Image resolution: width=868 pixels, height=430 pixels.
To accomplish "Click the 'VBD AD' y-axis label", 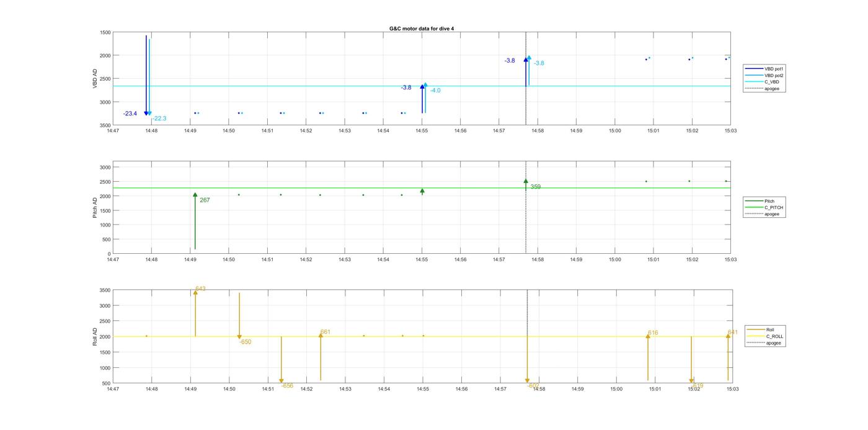I will pos(95,78).
